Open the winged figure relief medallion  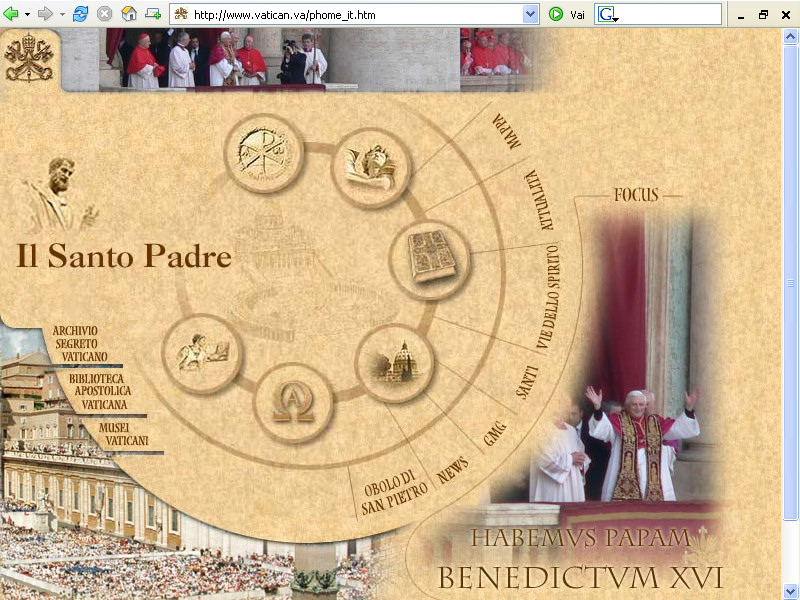[203, 354]
